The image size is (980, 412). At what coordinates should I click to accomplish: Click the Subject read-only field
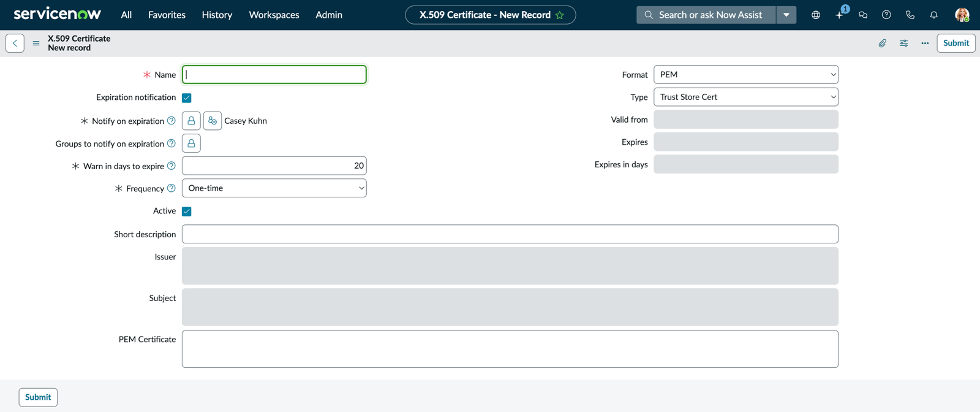510,307
